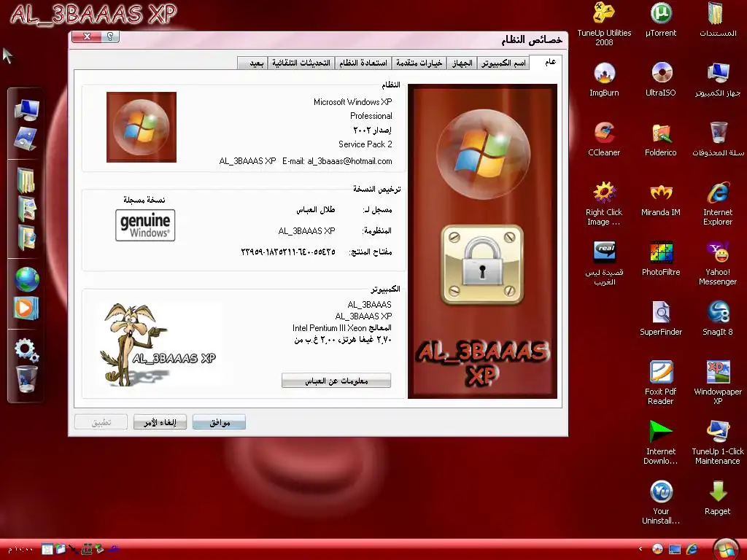Click the registered owner name طلال العباس
The width and height of the screenshot is (747, 560).
point(316,209)
